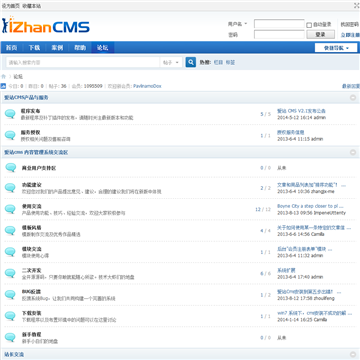This screenshot has height=360, width=360.
Task: Click poster name ImpeneUttenty
Action: [x=330, y=213]
